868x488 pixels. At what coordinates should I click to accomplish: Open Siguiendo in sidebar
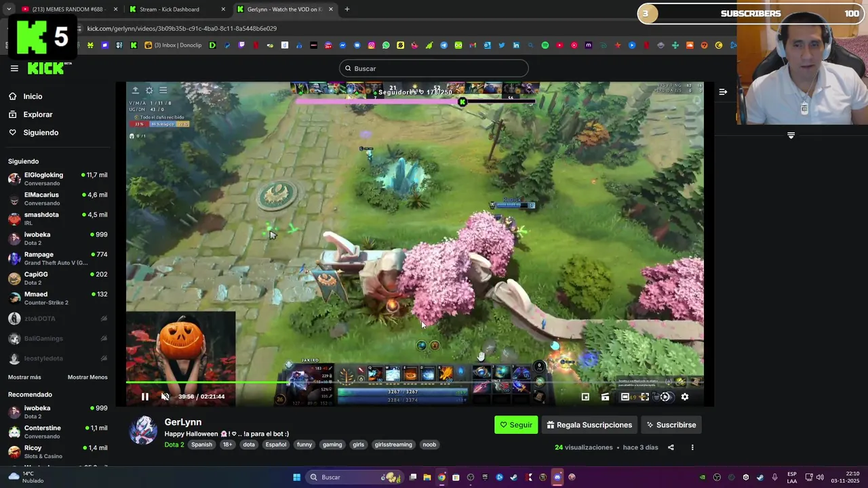click(x=41, y=132)
